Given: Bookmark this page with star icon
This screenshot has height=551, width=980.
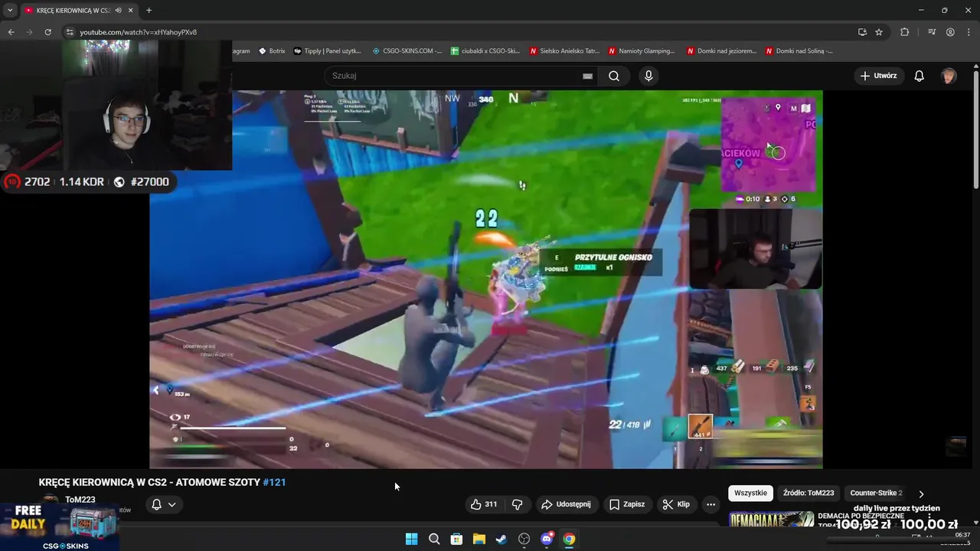Looking at the screenshot, I should pyautogui.click(x=879, y=32).
